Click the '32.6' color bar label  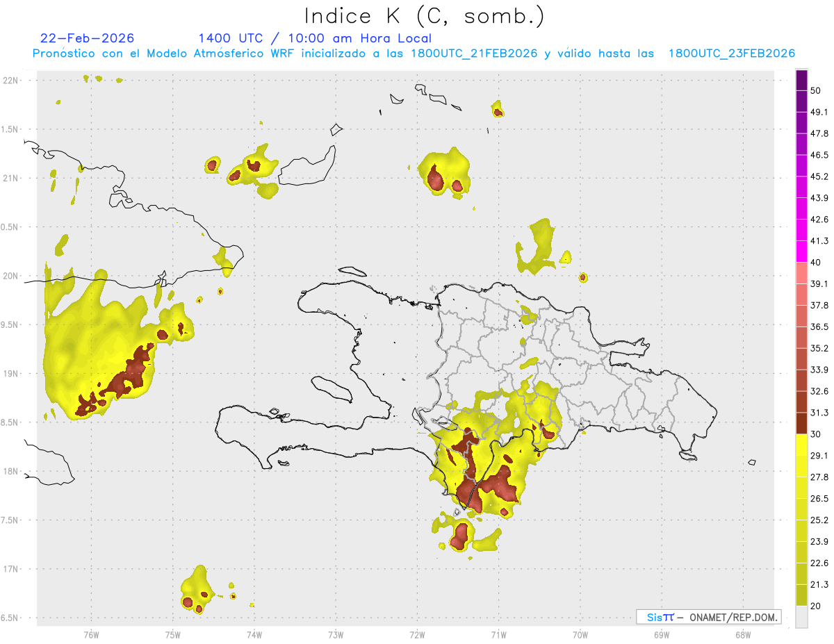tap(819, 391)
